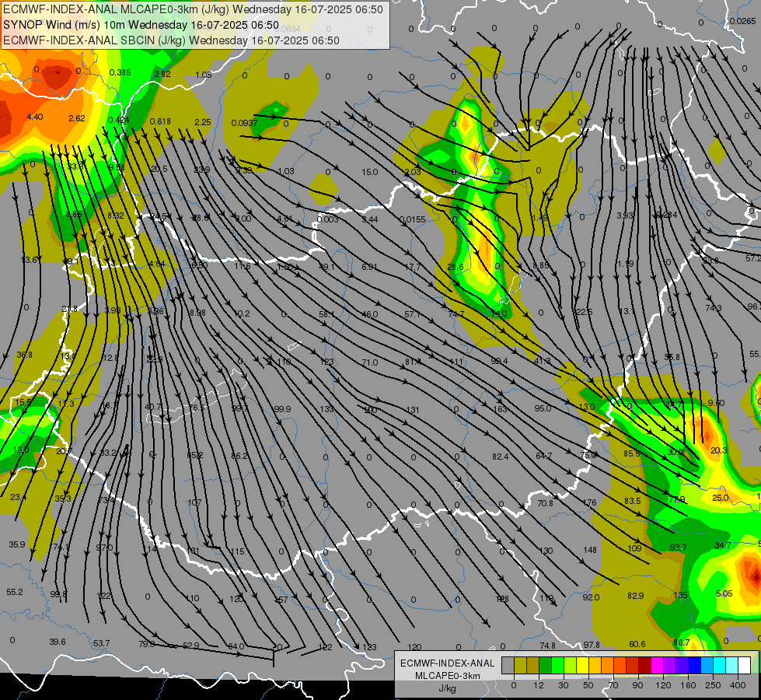This screenshot has height=700, width=761.
Task: Select the white legend swatch
Action: pyautogui.click(x=745, y=665)
